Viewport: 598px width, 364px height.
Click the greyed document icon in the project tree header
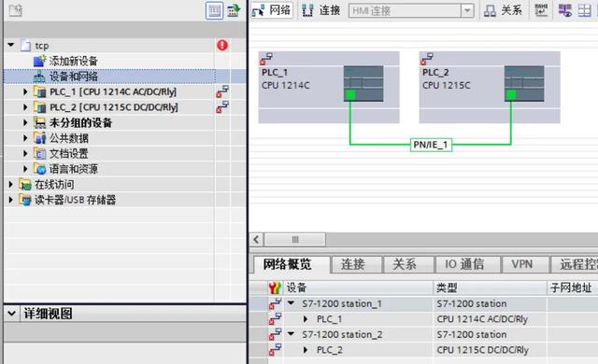16,10
